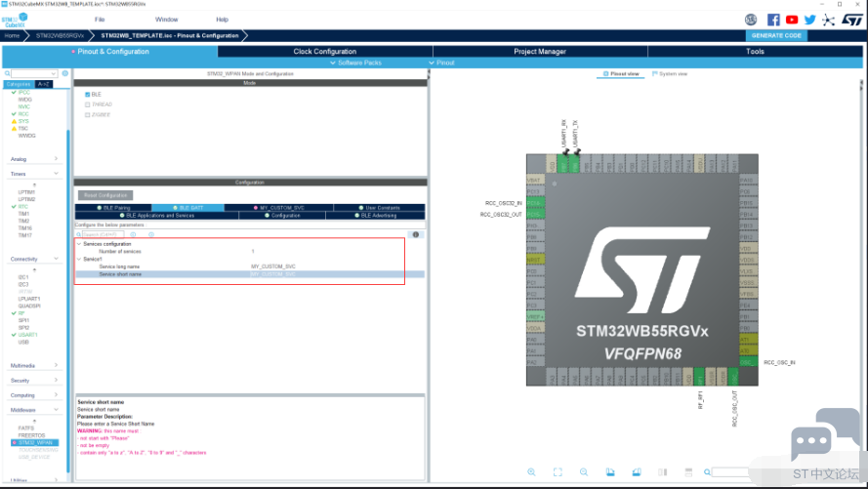Switch to A->Z sorting tab

click(44, 84)
